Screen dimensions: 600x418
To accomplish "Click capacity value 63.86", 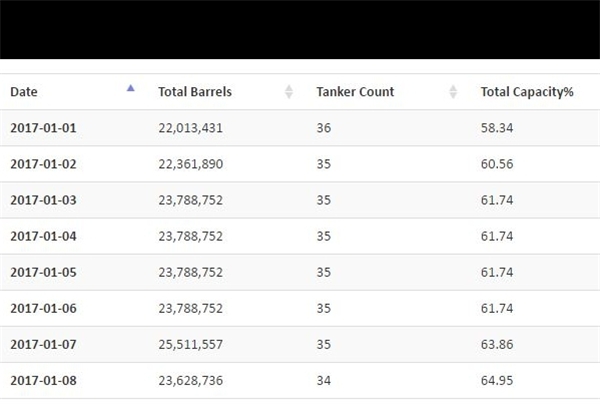I will click(497, 344).
